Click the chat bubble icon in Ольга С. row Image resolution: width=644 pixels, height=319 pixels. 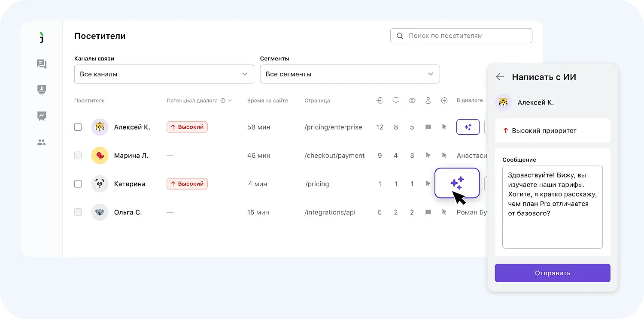tap(428, 212)
